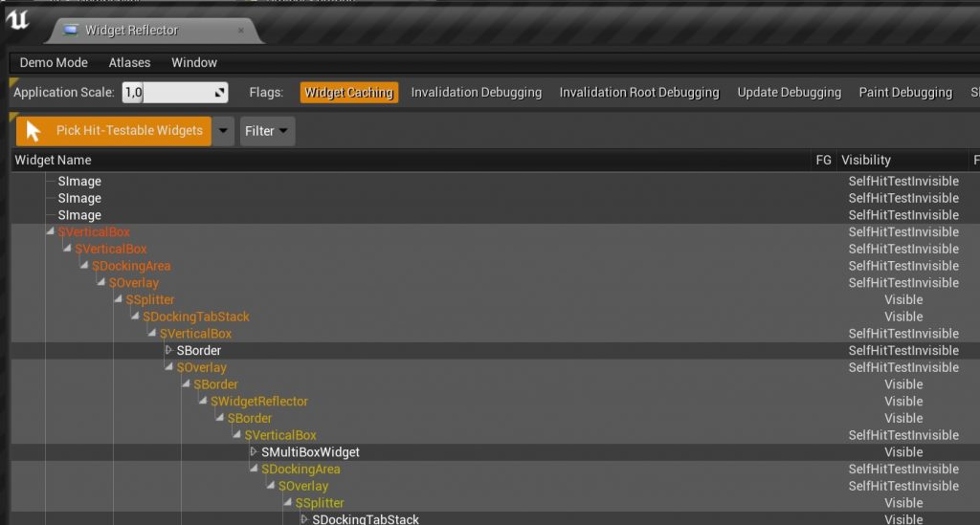Click SelfHitTestInvisible on white SBorder row

click(903, 350)
